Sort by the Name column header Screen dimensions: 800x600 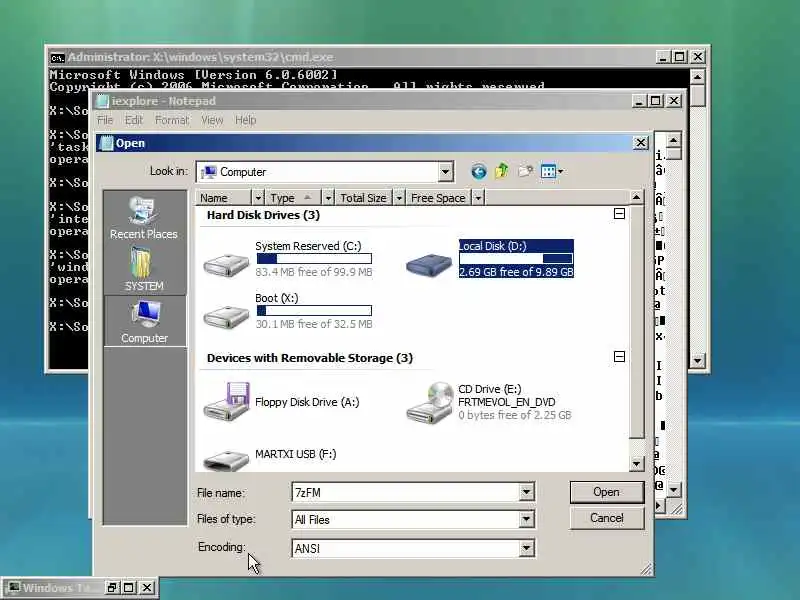[223, 198]
